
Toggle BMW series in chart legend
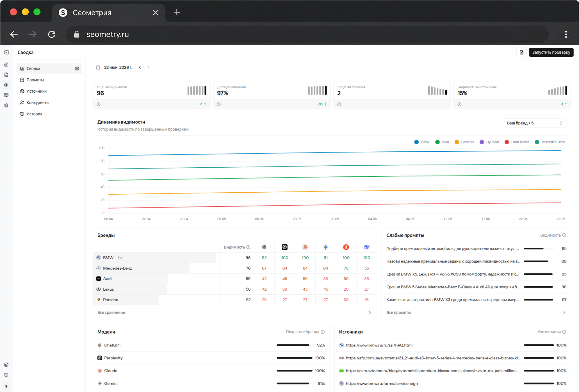(x=422, y=142)
